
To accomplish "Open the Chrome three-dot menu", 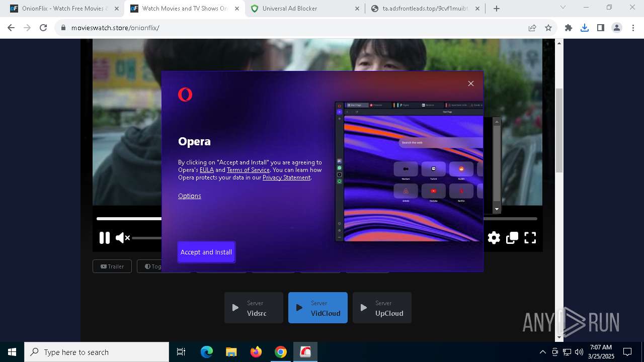I will click(632, 28).
